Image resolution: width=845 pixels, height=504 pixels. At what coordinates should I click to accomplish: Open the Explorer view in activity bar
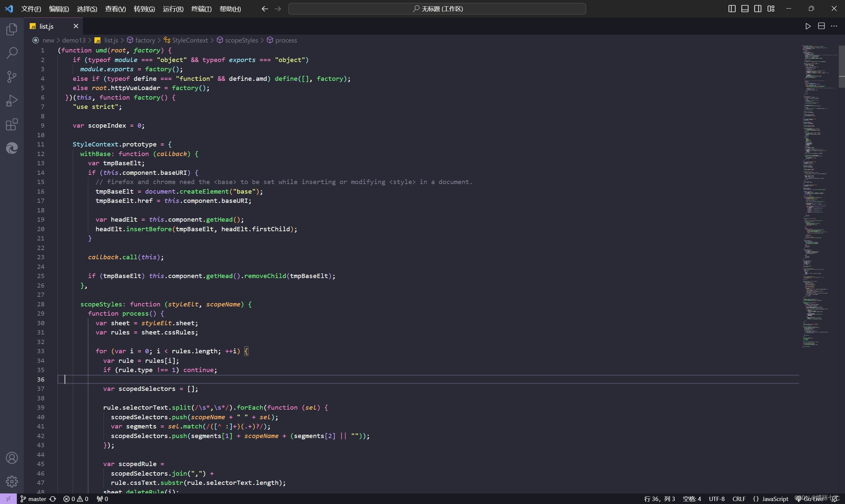12,29
